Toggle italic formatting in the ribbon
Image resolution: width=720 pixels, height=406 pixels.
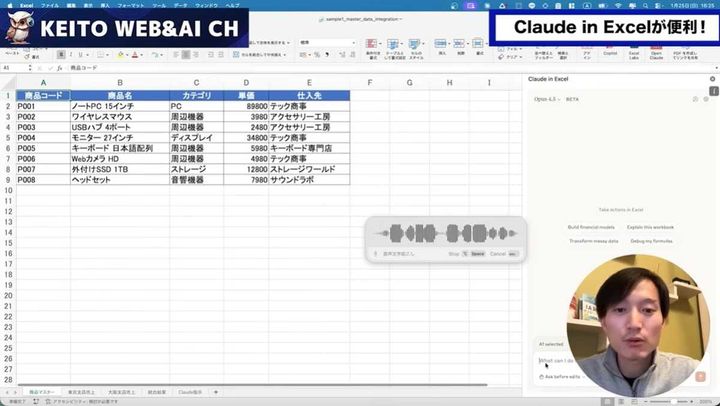click(71, 55)
